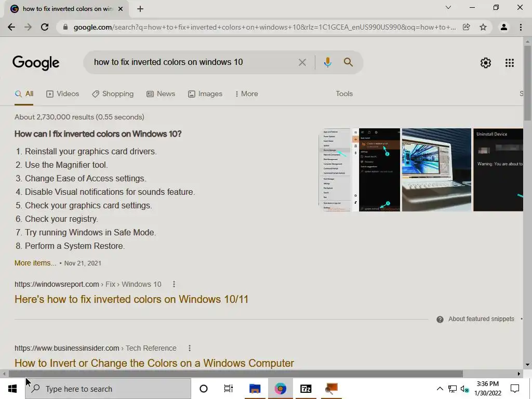Click the Chrome icon on the taskbar

[280, 389]
